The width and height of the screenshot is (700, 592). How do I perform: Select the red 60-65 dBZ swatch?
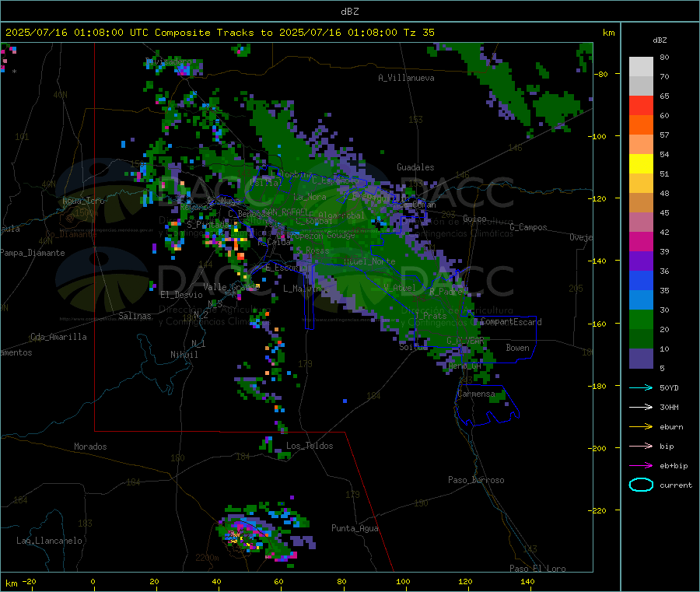tap(641, 105)
